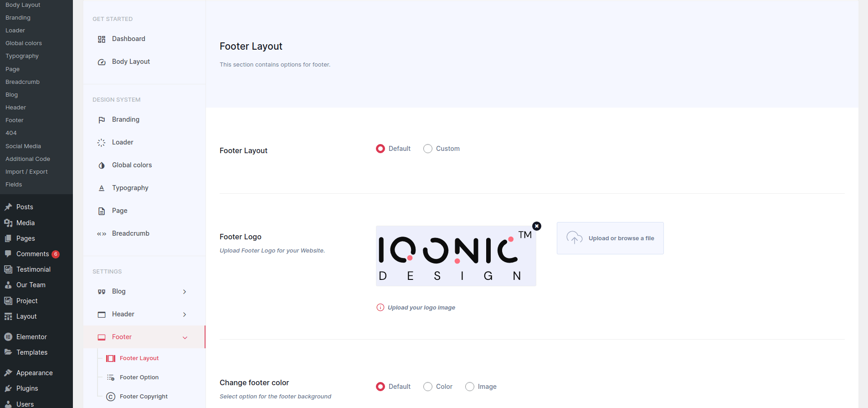The height and width of the screenshot is (408, 868).
Task: Select Default footer layout radio
Action: 380,149
